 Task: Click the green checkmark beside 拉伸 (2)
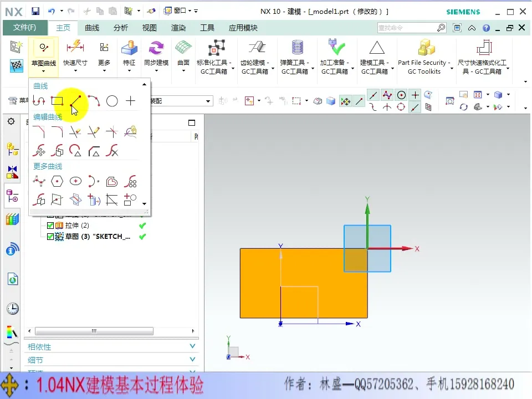(142, 226)
